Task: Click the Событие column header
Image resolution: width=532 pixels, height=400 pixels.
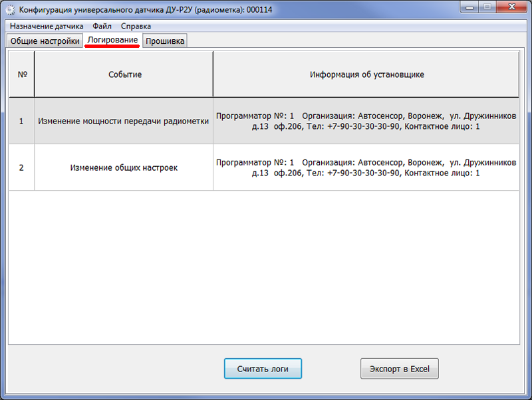Action: click(x=124, y=74)
